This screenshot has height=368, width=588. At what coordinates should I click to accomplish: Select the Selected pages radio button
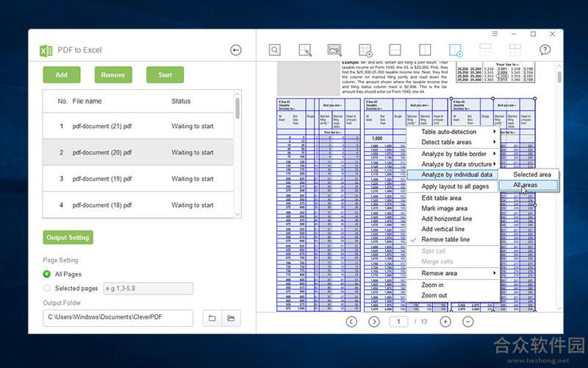(46, 289)
